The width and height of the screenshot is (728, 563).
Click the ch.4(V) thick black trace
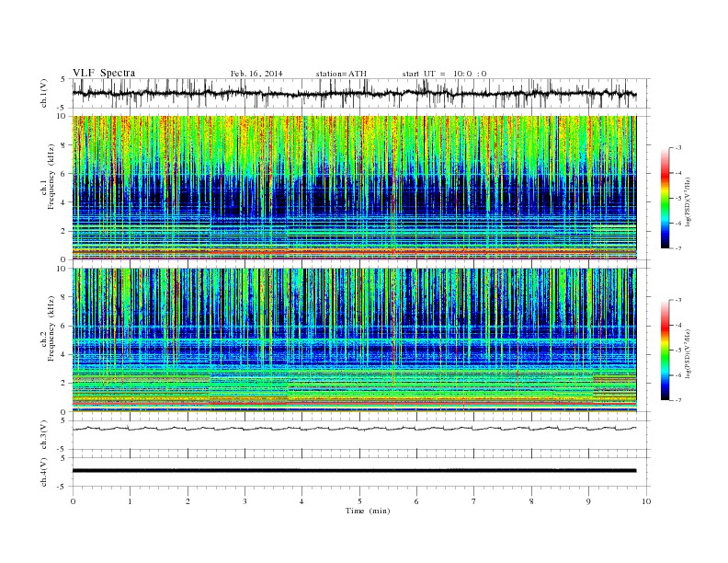point(354,471)
